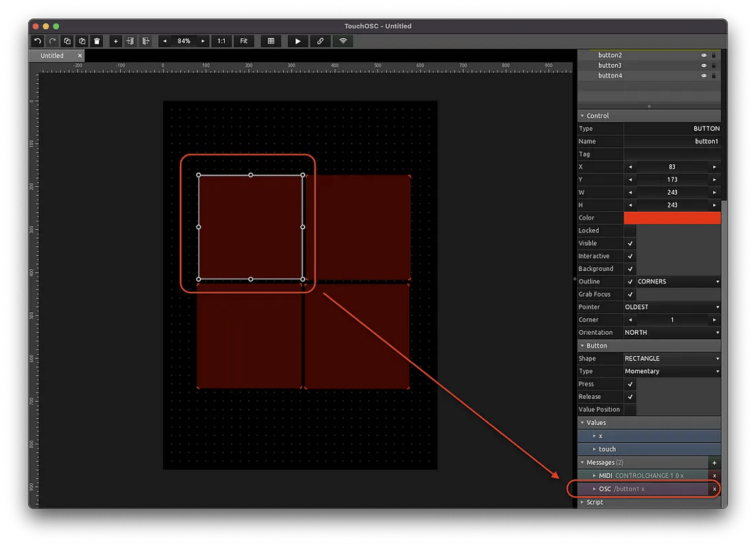Image resolution: width=756 pixels, height=546 pixels.
Task: Open the red Color swatch
Action: [x=671, y=218]
